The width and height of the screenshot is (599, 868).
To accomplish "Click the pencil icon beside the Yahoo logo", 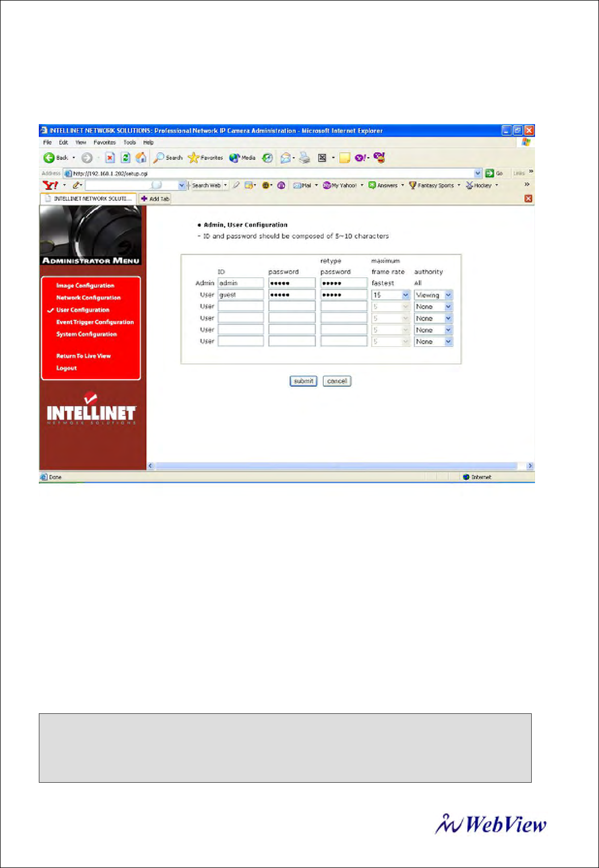I will (x=77, y=185).
